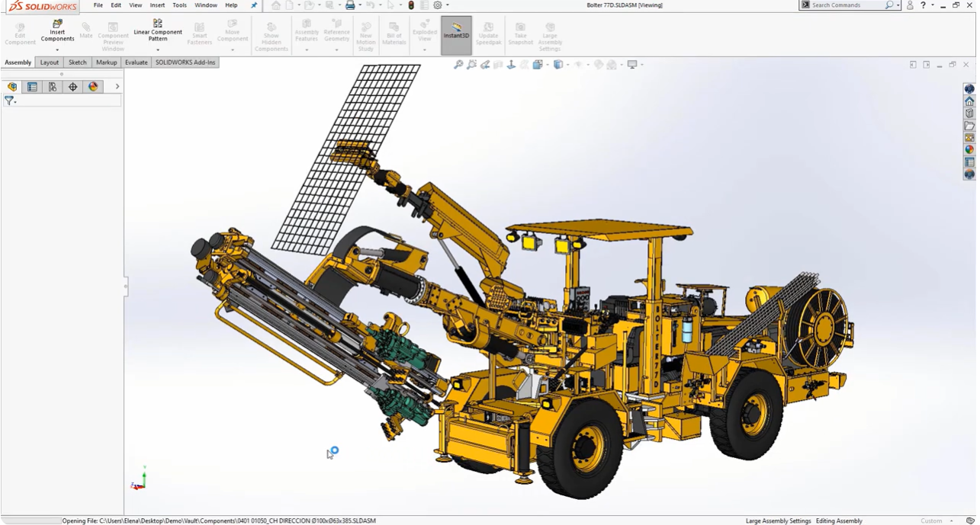Viewport: 980px width, 525px height.
Task: Click Show Hidden Components
Action: point(272,37)
